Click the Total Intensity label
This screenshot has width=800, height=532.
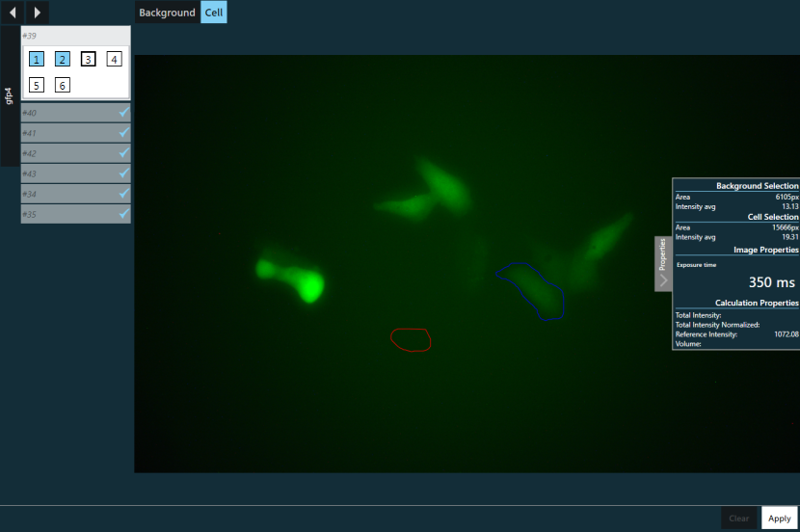(x=699, y=315)
